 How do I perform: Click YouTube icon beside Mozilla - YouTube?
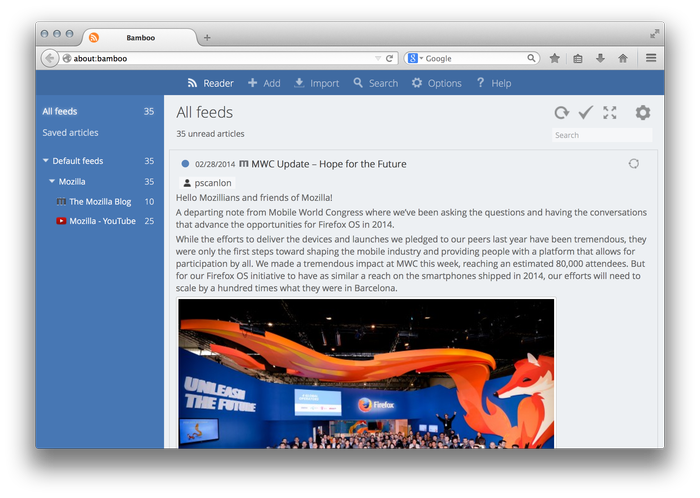pyautogui.click(x=61, y=220)
